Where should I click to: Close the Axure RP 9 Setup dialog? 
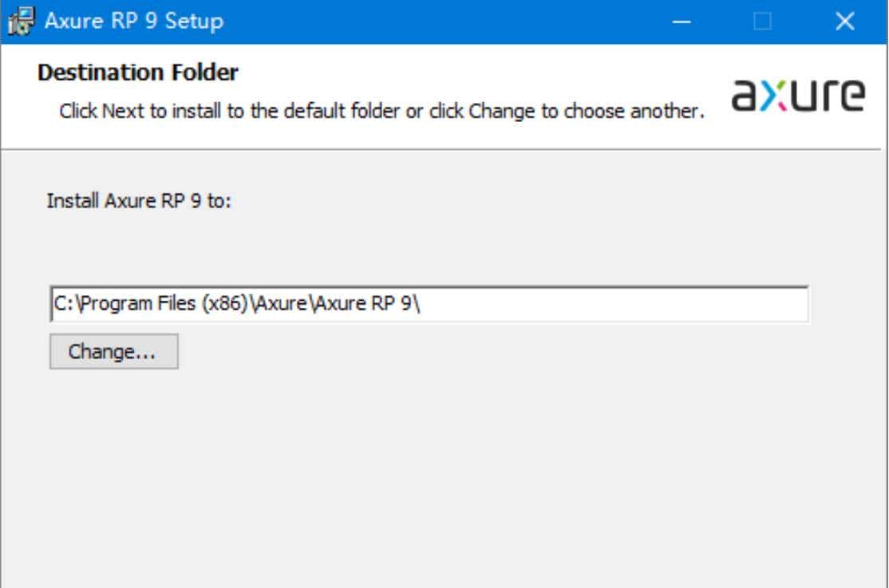[844, 22]
